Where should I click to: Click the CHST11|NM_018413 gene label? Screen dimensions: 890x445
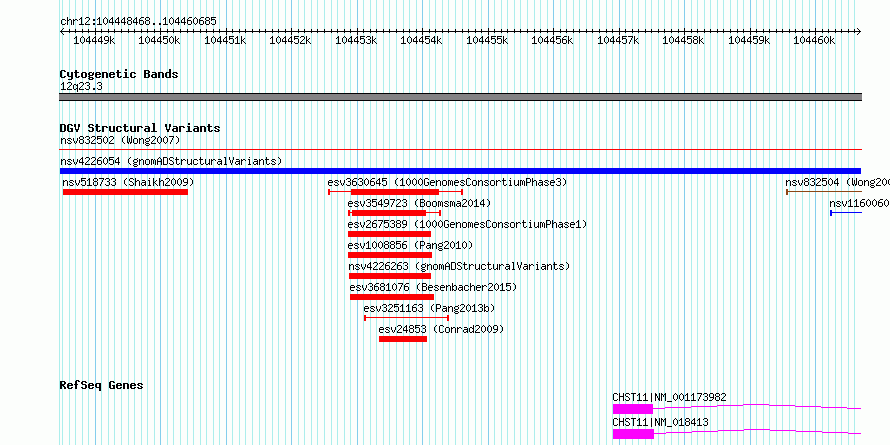661,422
